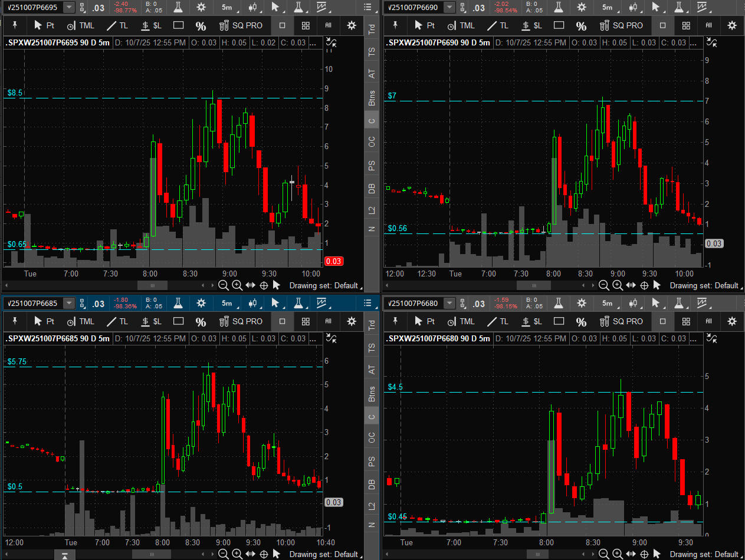Viewport: 745px width, 560px height.
Task: Open L2 tab in lower sidebar
Action: click(372, 506)
